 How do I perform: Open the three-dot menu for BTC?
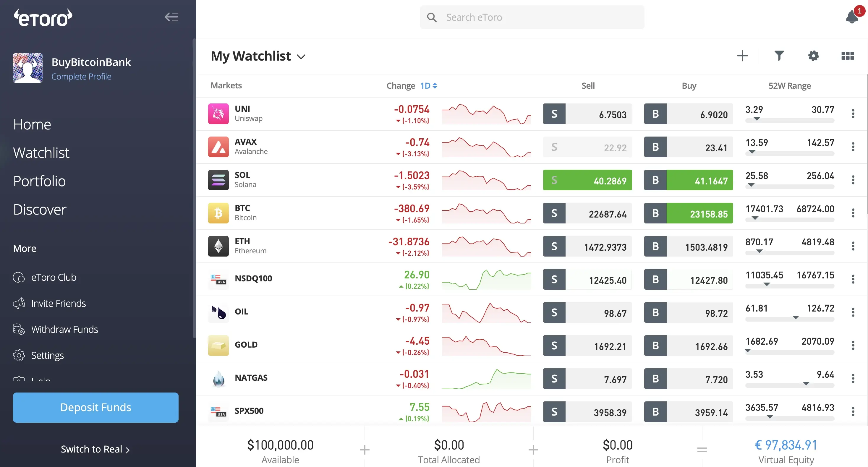(853, 213)
